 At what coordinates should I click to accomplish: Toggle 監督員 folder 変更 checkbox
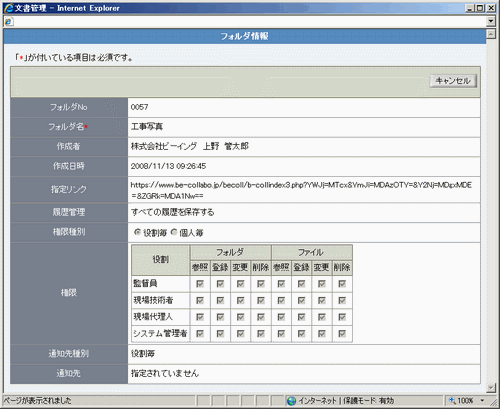click(241, 284)
